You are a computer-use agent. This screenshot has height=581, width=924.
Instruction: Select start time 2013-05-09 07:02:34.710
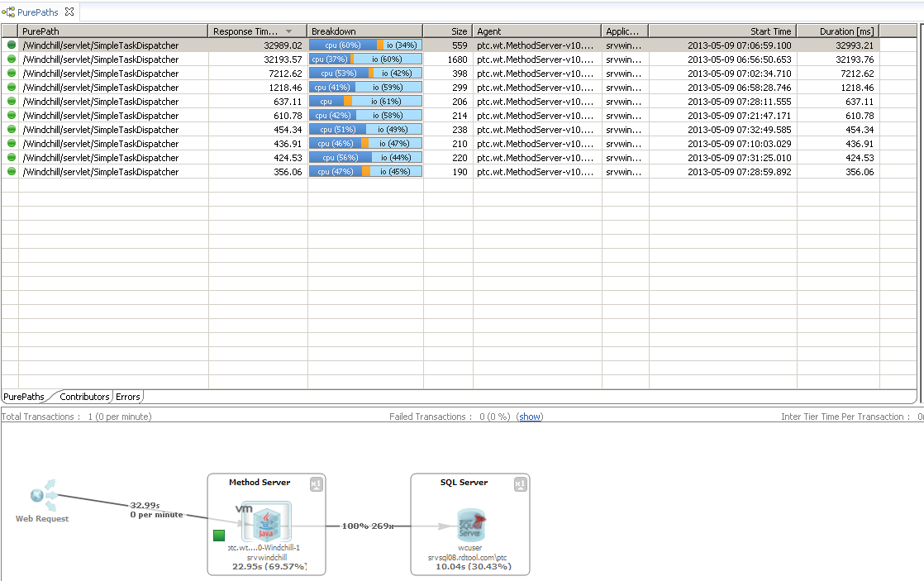740,74
